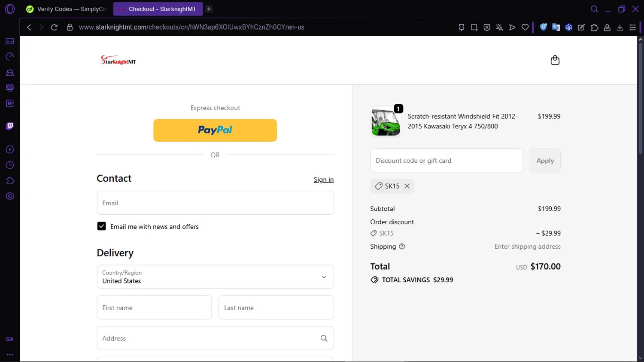Open GX Cleaner broom icon in sidebar
The height and width of the screenshot is (362, 644).
(10, 72)
